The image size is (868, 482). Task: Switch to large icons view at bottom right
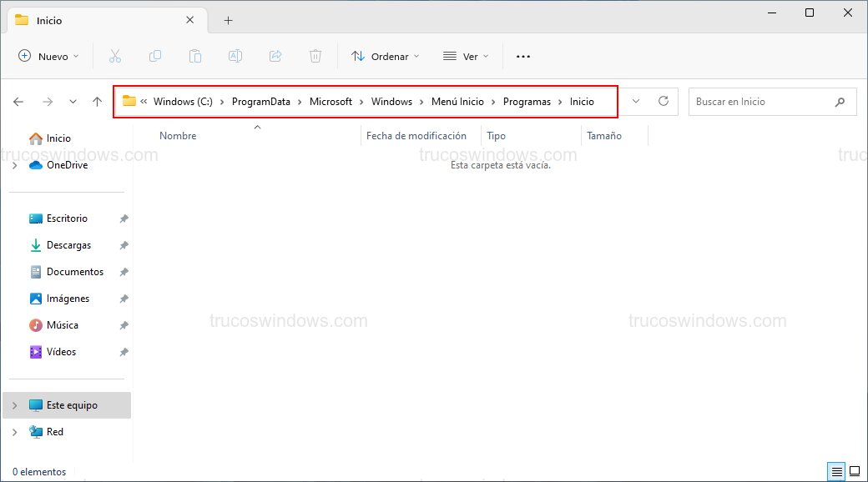coord(855,471)
